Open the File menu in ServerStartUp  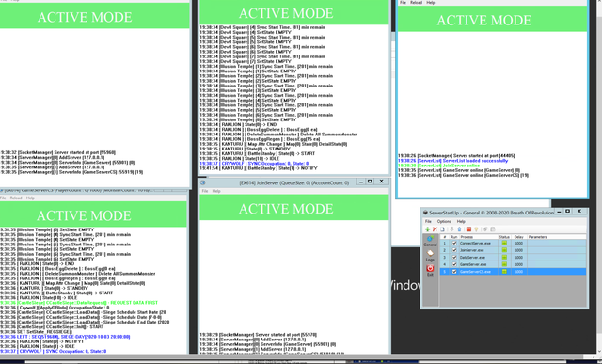tap(428, 221)
